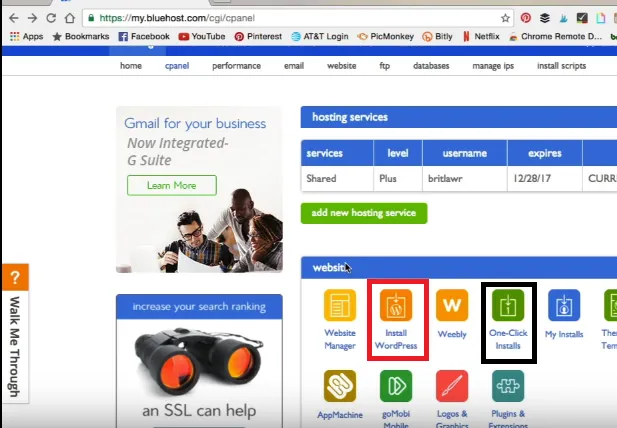617x428 pixels.
Task: Open the Bookmarks folder
Action: 81,37
